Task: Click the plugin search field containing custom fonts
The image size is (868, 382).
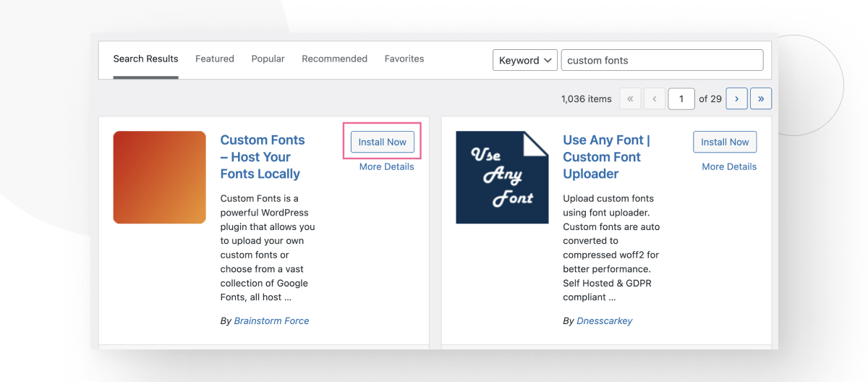Action: click(662, 60)
